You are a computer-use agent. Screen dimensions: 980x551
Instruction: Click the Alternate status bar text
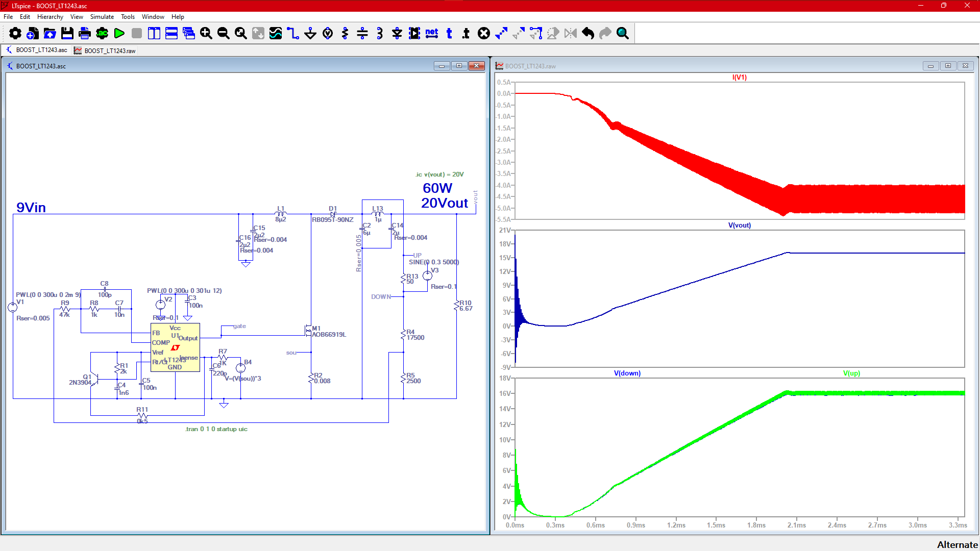coord(957,545)
